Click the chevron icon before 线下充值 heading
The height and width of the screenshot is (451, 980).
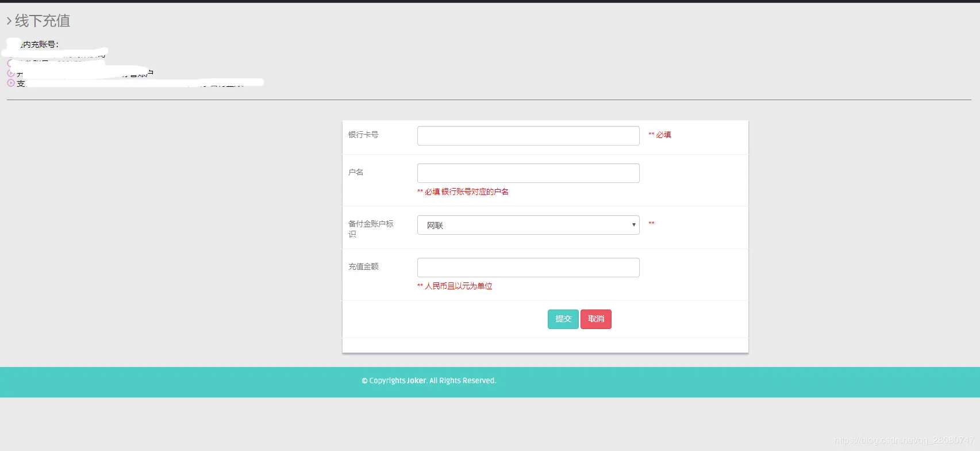click(x=9, y=21)
